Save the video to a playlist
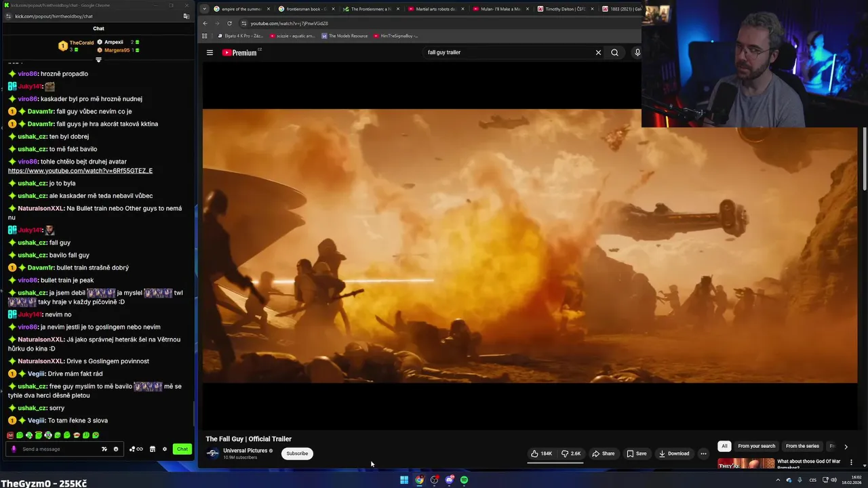Screen dimensions: 868x488 636,453
